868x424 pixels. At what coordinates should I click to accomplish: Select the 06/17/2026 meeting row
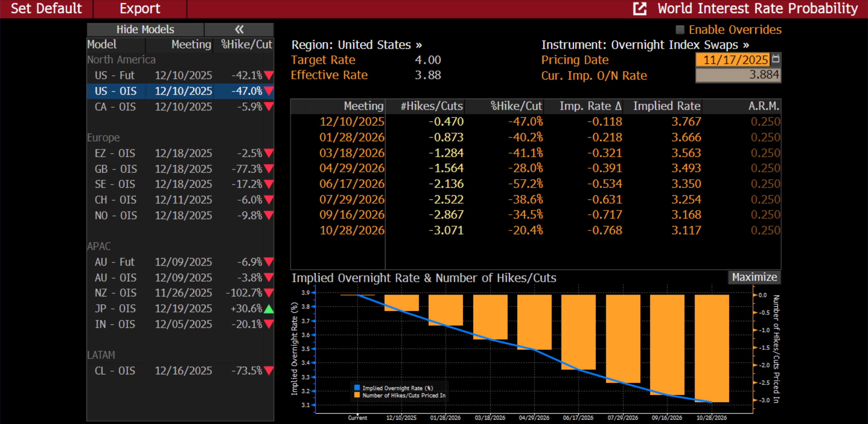point(352,184)
